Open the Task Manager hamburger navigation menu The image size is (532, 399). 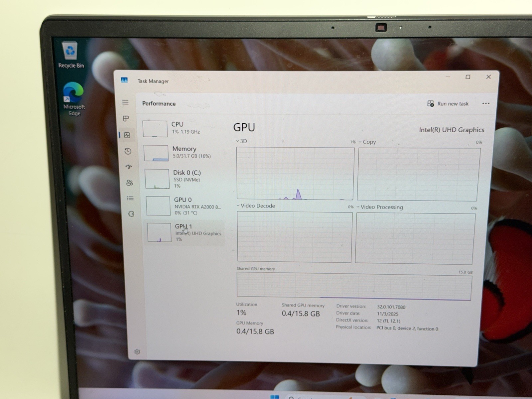click(x=125, y=102)
